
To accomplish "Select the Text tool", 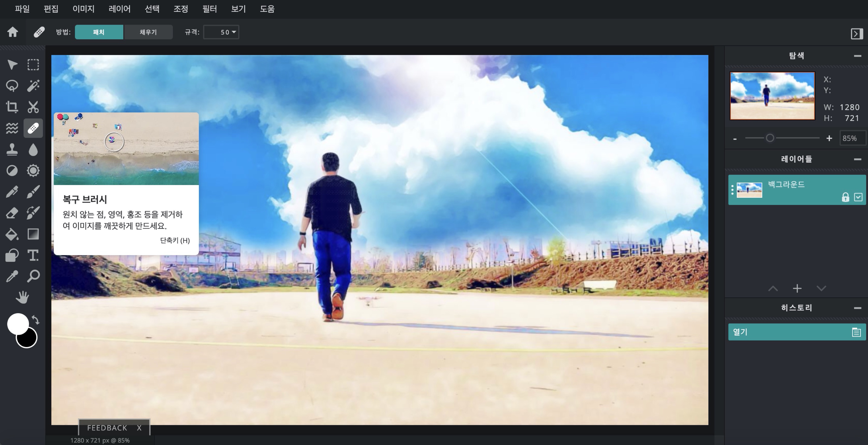I will [33, 255].
